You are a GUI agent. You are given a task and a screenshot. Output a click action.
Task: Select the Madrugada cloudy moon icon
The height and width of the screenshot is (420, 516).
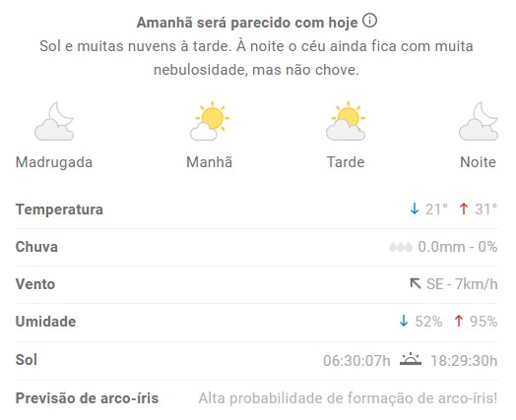(x=54, y=121)
